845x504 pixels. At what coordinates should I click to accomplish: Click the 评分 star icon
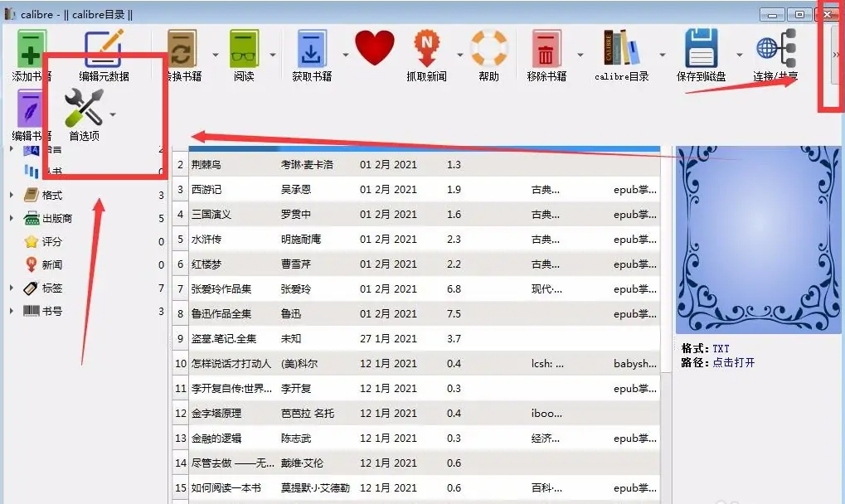32,241
